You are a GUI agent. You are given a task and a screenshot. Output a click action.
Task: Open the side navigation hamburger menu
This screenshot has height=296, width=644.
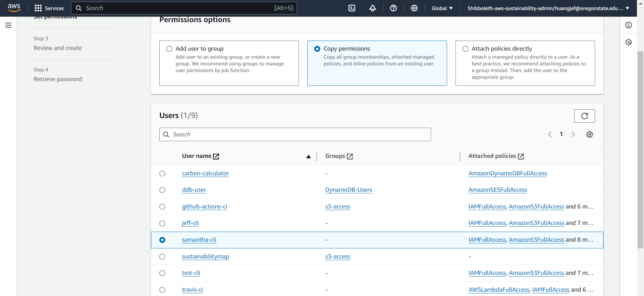(8, 25)
